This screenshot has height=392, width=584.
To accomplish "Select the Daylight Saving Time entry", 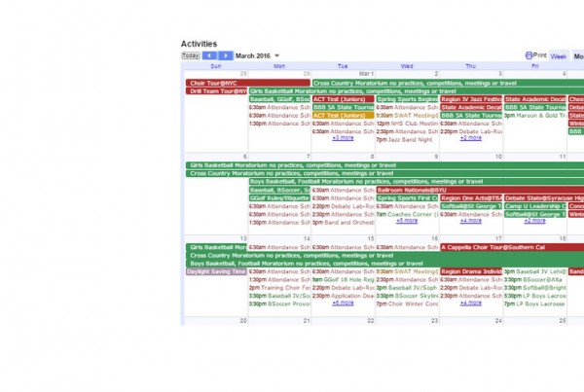I will [216, 271].
